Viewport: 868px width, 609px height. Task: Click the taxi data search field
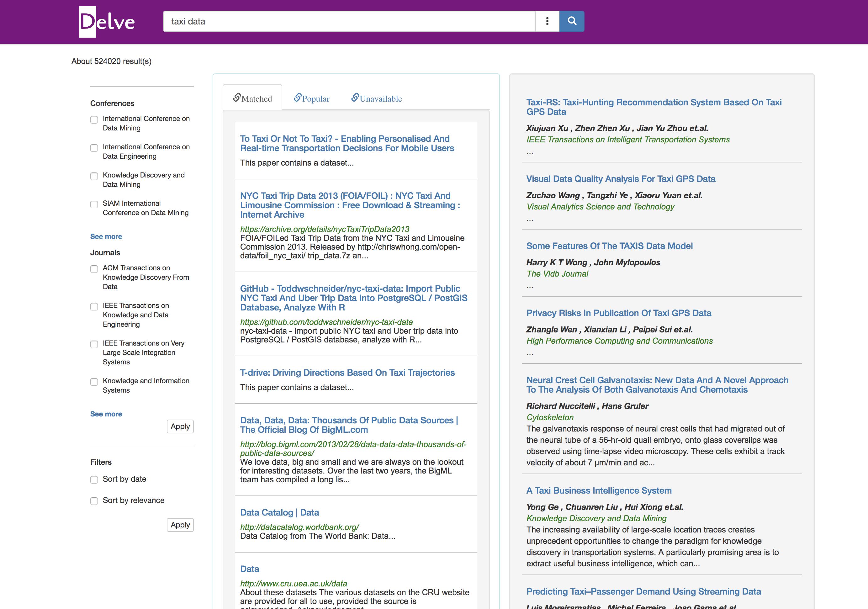tap(349, 21)
